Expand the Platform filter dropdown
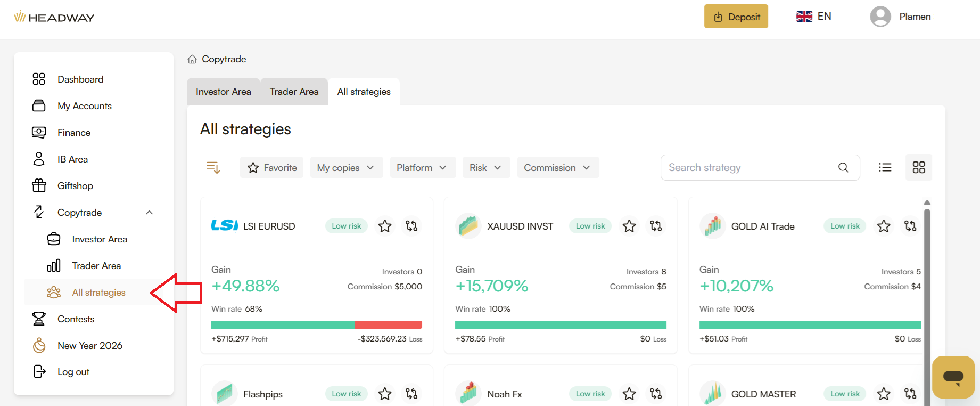Viewport: 980px width, 406px height. click(x=423, y=167)
